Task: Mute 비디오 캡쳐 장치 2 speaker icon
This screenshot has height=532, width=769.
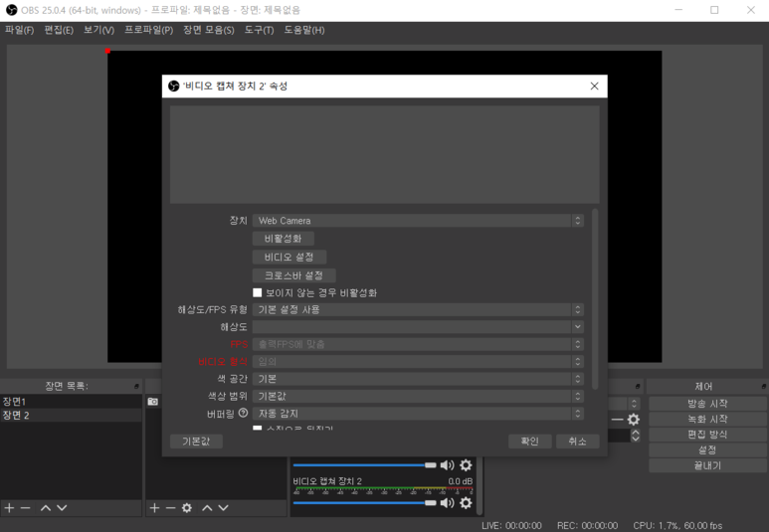Action: point(447,502)
